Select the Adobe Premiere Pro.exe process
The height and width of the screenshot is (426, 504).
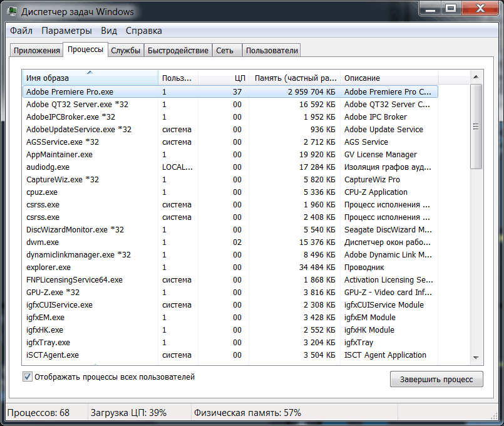[70, 91]
